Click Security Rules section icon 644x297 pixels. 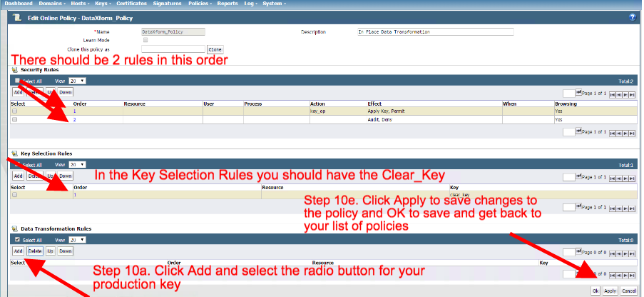(x=14, y=70)
